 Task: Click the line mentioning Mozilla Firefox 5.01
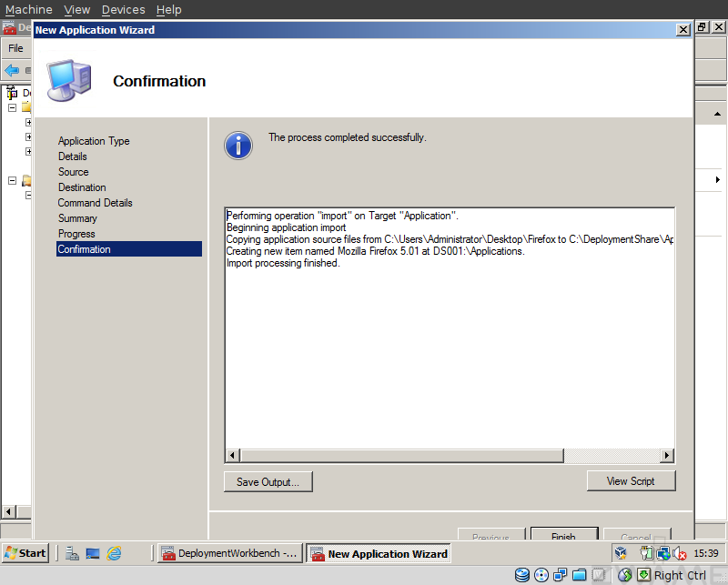(375, 251)
